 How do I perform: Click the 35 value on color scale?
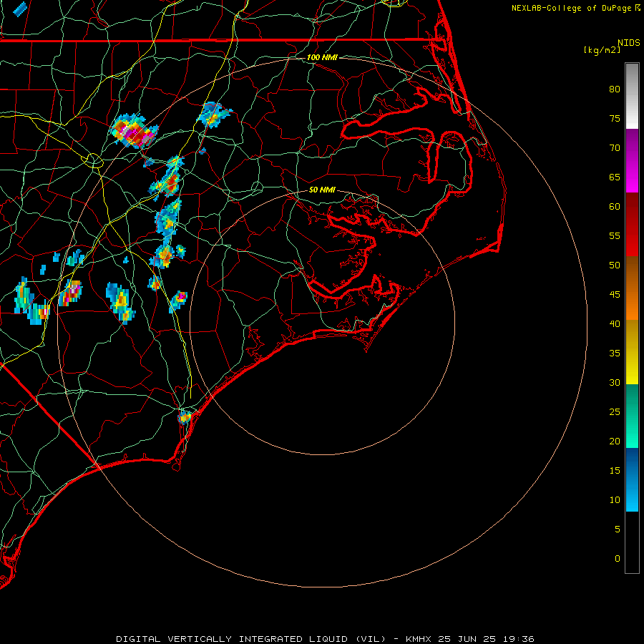pyautogui.click(x=615, y=353)
